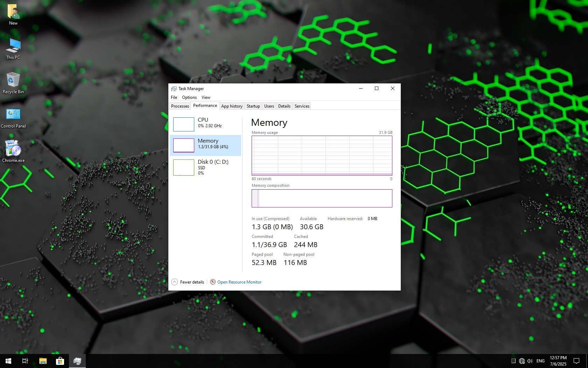
Task: Select the Recycle Bin desktop icon
Action: click(13, 83)
